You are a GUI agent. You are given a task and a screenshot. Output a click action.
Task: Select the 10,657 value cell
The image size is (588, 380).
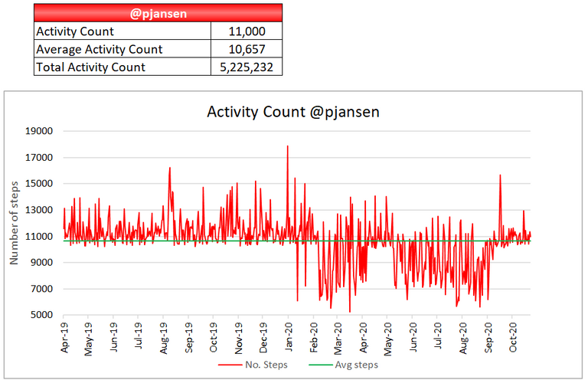pos(247,49)
